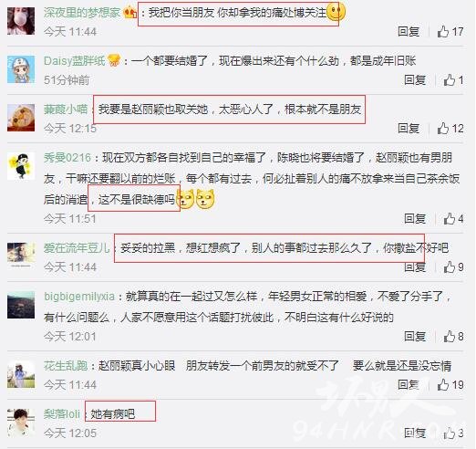This screenshot has width=476, height=449.
Task: Like 爱在流年豆儿's comment with 9 likes
Action: tap(449, 267)
